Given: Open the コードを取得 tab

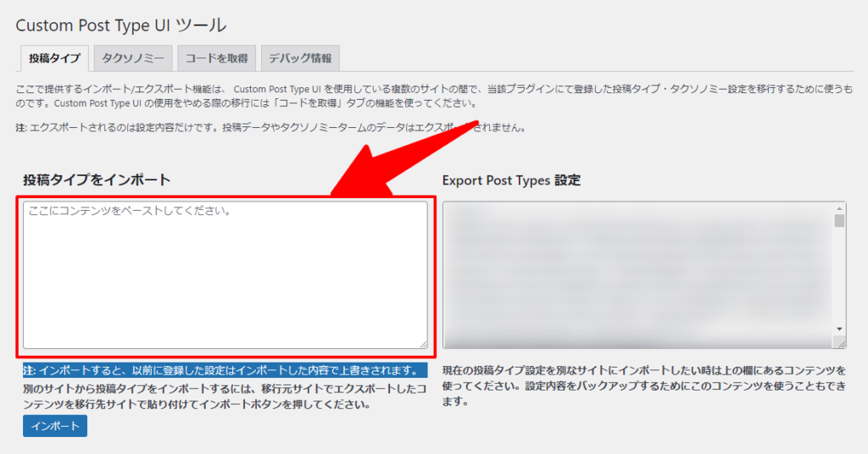Looking at the screenshot, I should click(x=217, y=58).
